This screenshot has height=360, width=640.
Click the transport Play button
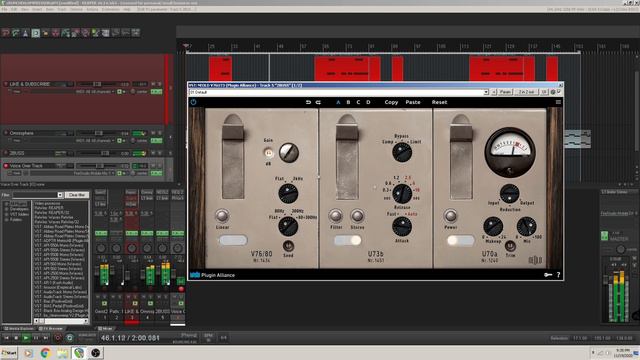[x=26, y=338]
